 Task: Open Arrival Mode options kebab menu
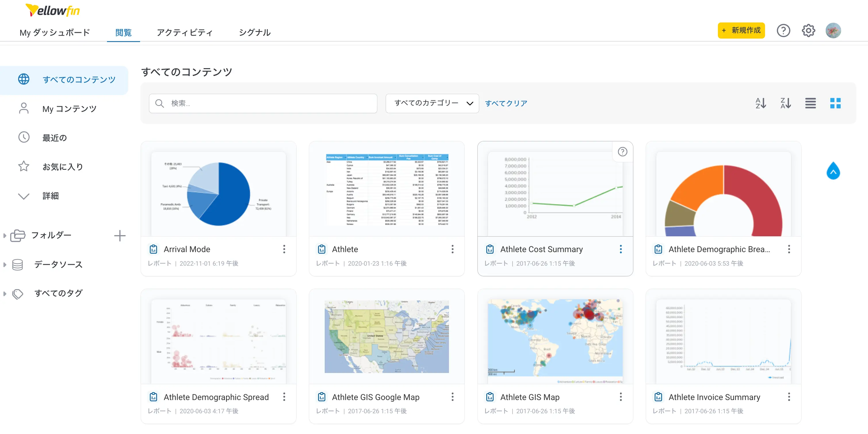pyautogui.click(x=284, y=249)
